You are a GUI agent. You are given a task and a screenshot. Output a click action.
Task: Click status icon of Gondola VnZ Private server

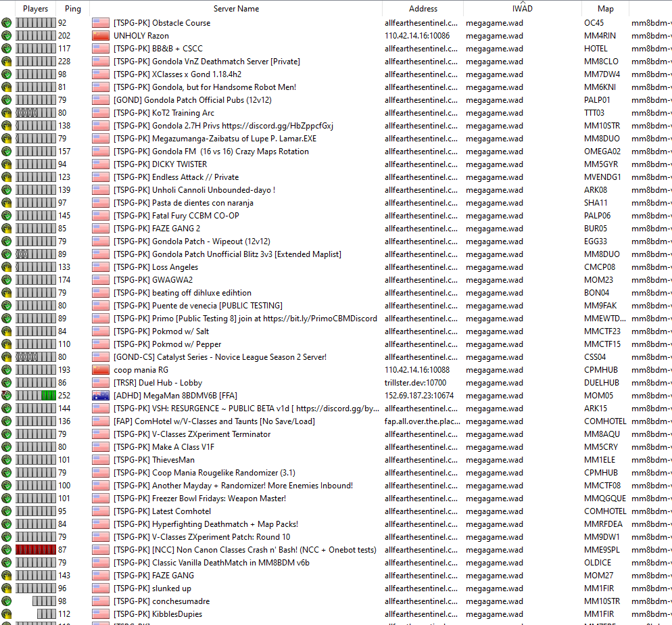pos(7,62)
